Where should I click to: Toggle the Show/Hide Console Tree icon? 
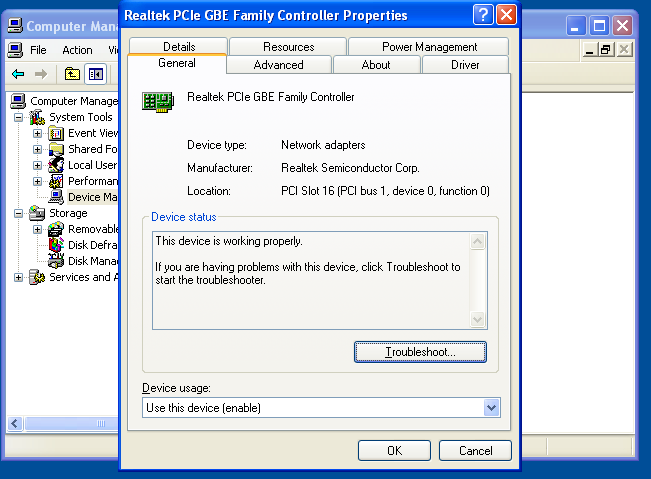coord(95,74)
